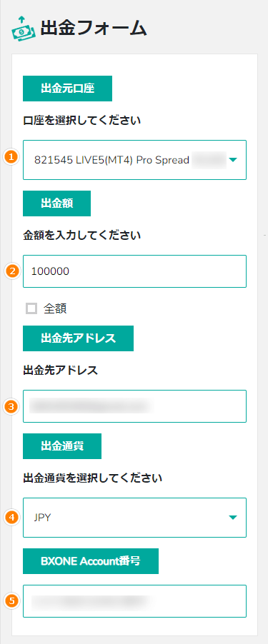
Task: Click the 出金元口座 section tab
Action: [67, 89]
